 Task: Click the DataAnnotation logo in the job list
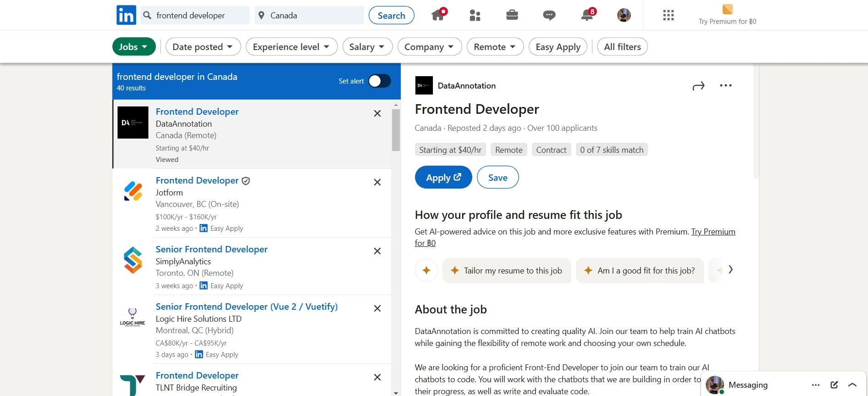[133, 123]
